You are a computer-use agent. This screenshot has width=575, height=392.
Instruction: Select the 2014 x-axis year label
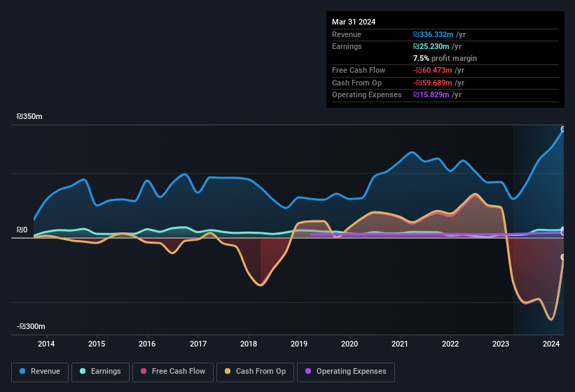(x=46, y=344)
